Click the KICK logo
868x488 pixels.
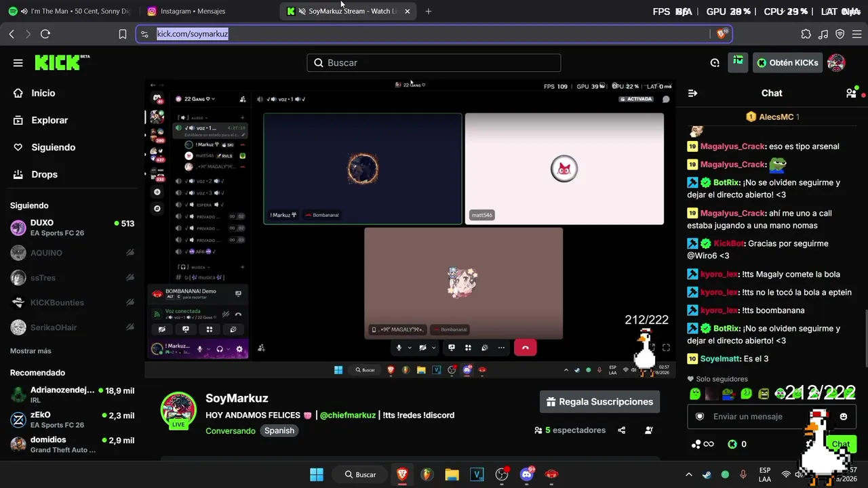click(62, 62)
